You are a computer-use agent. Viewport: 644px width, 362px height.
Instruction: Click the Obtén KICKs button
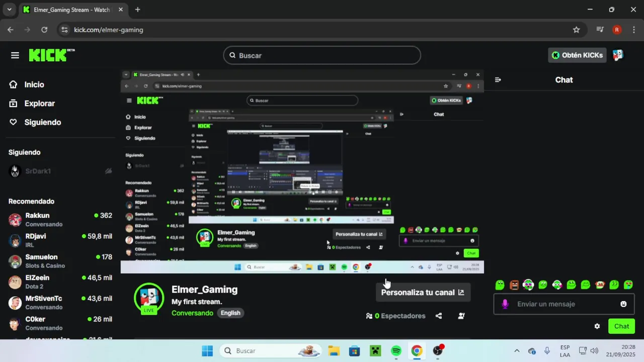click(577, 55)
